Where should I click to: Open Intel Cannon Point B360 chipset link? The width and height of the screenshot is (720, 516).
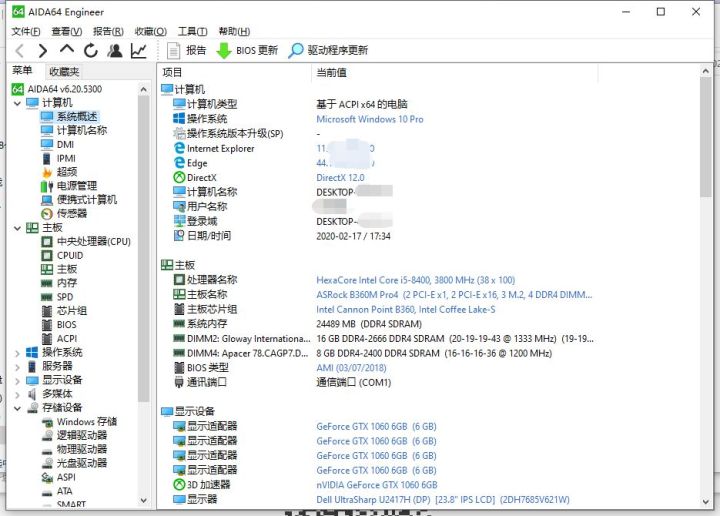pos(405,309)
